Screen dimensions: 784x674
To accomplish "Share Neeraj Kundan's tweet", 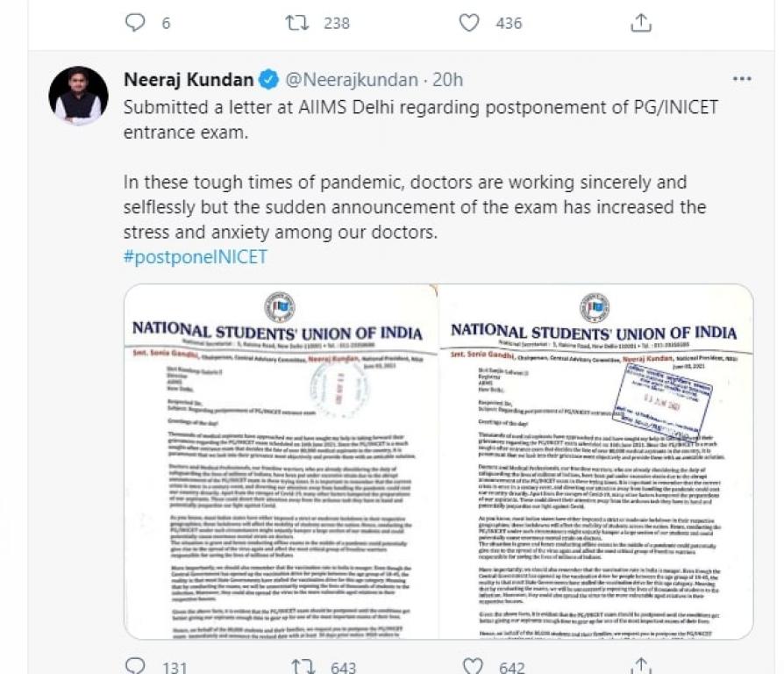I will pos(641,666).
